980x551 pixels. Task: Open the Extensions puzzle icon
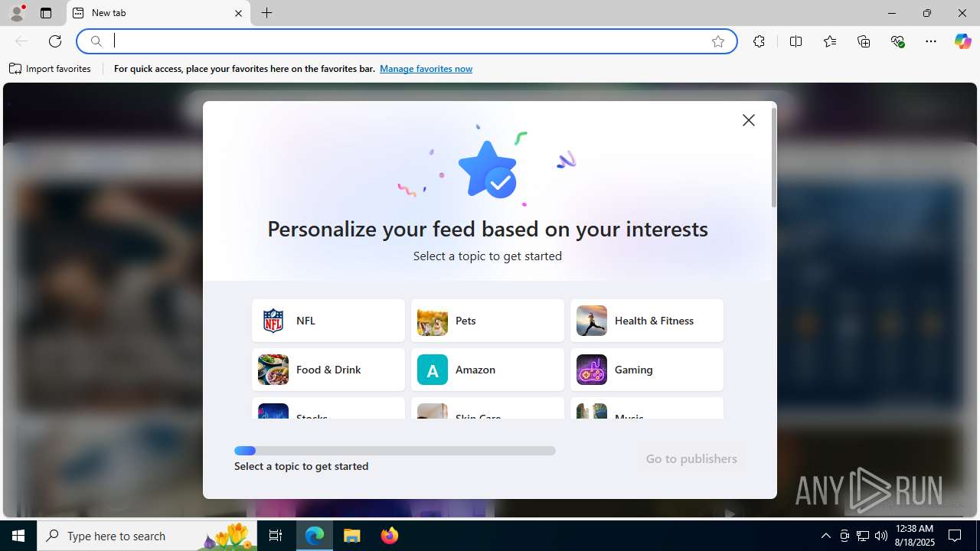(759, 41)
